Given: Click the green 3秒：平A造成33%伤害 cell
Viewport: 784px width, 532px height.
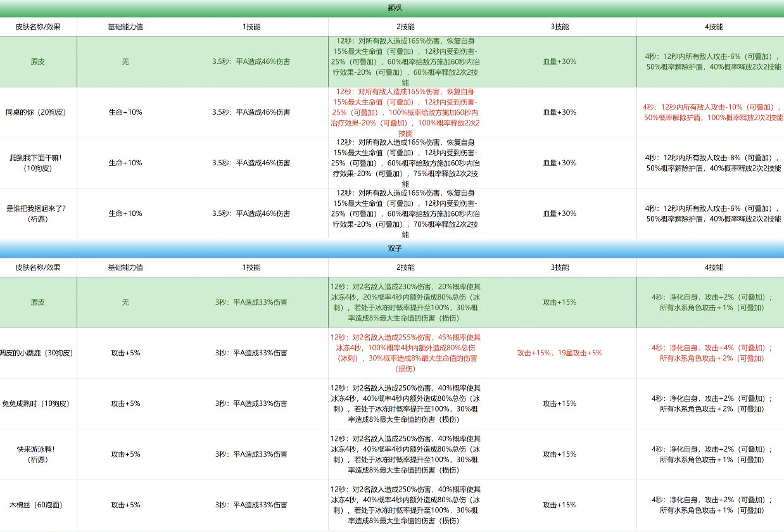Looking at the screenshot, I should (x=251, y=302).
